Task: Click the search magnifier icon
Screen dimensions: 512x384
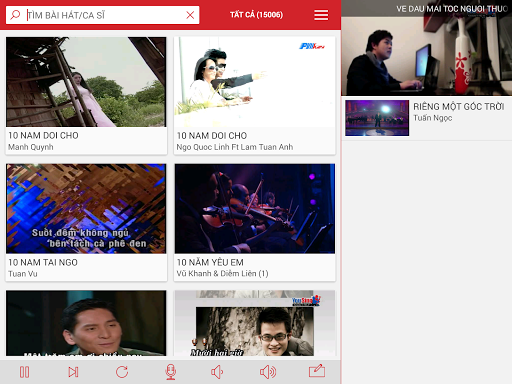Action: [15, 15]
